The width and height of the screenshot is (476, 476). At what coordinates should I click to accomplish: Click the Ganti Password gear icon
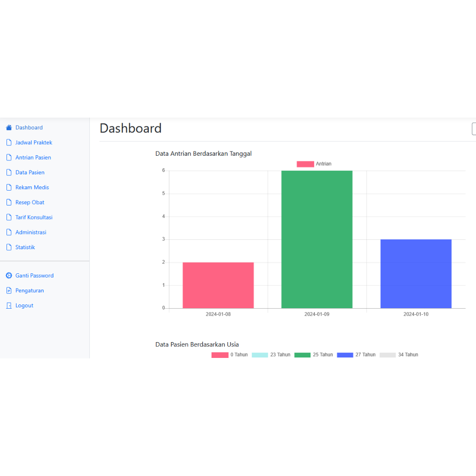pyautogui.click(x=9, y=275)
